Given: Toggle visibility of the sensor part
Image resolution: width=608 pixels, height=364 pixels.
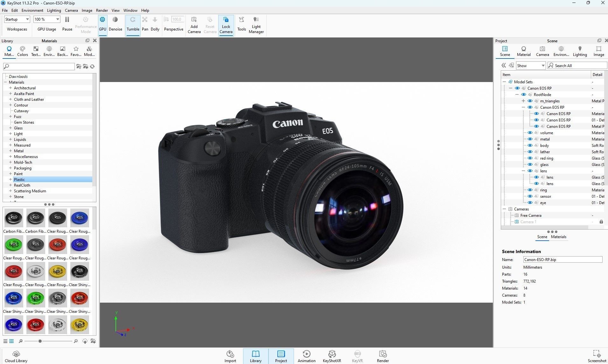Looking at the screenshot, I should 530,196.
